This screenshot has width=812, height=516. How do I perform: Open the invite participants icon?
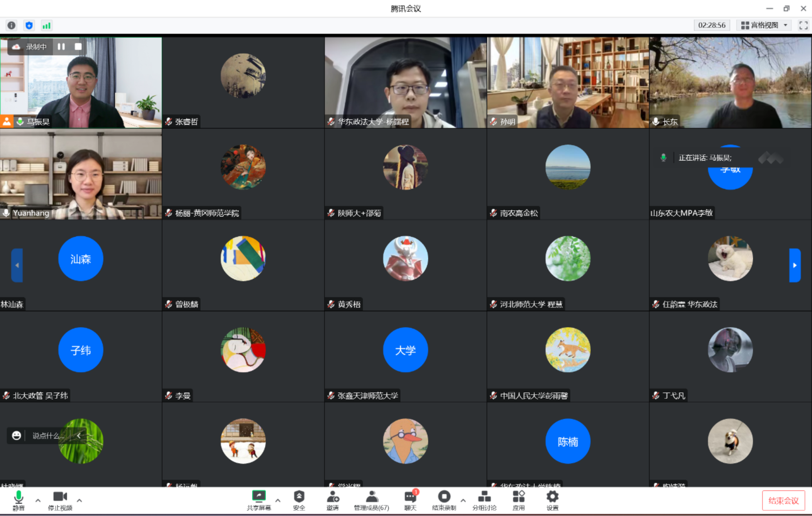pos(332,500)
